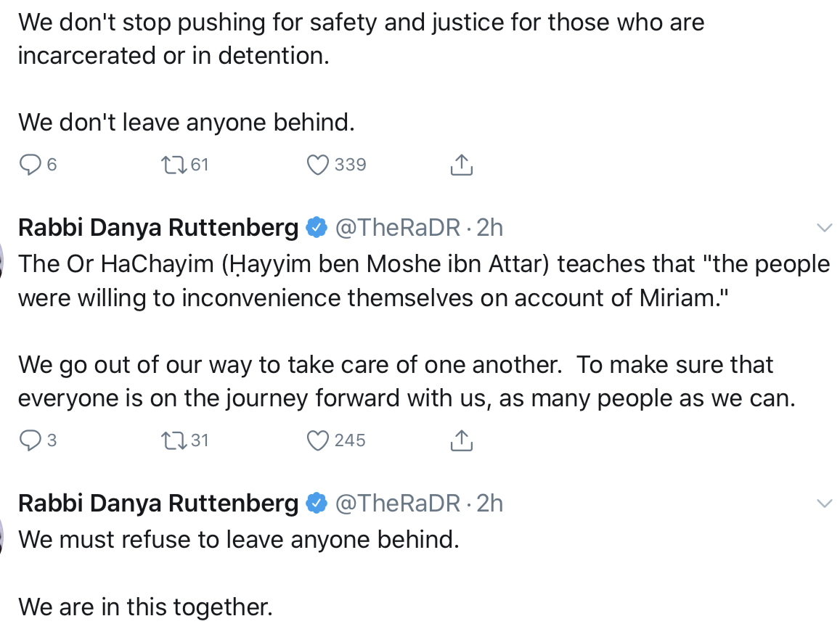The height and width of the screenshot is (624, 840).
Task: Open tweet text "We are in this together."
Action: coord(145,606)
